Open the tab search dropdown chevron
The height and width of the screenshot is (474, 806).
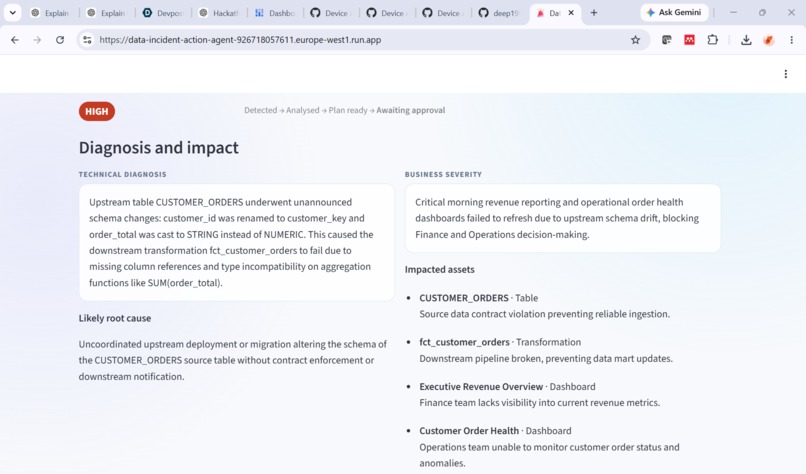pos(12,13)
